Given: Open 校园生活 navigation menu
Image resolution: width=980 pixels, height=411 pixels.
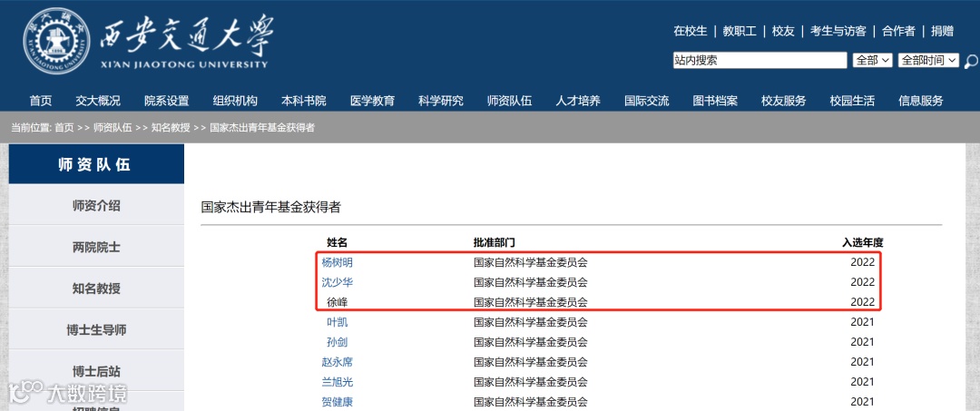Looking at the screenshot, I should tap(852, 101).
